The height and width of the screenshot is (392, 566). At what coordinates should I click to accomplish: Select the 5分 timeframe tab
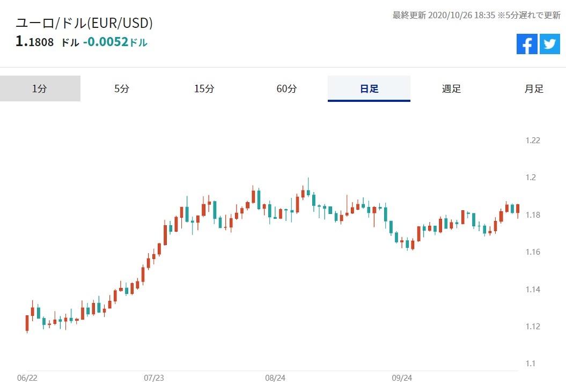click(x=122, y=89)
